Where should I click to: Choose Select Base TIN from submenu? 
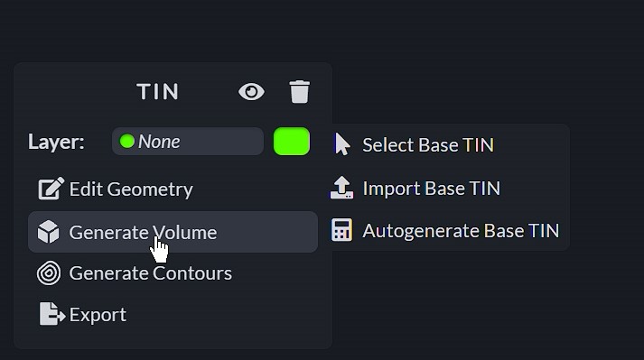click(428, 145)
